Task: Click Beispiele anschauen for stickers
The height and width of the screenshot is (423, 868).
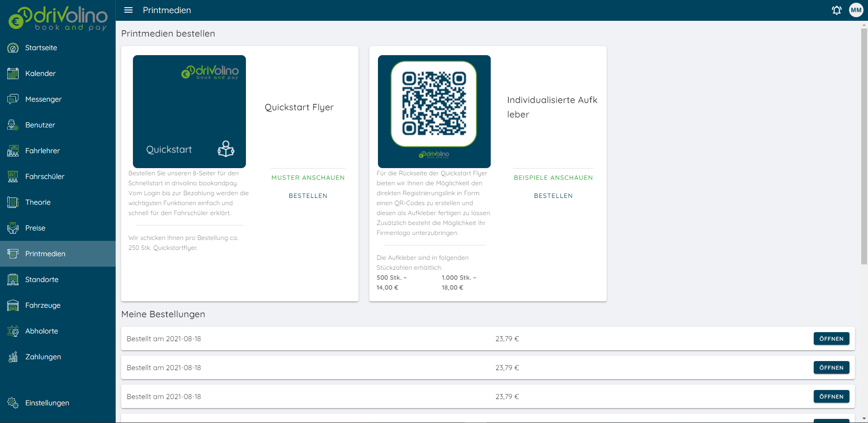Action: 553,178
